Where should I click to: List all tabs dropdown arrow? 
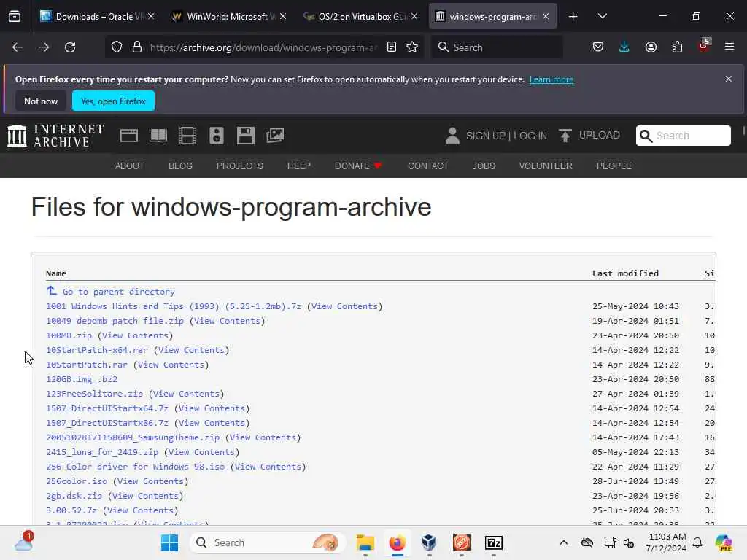coord(602,17)
